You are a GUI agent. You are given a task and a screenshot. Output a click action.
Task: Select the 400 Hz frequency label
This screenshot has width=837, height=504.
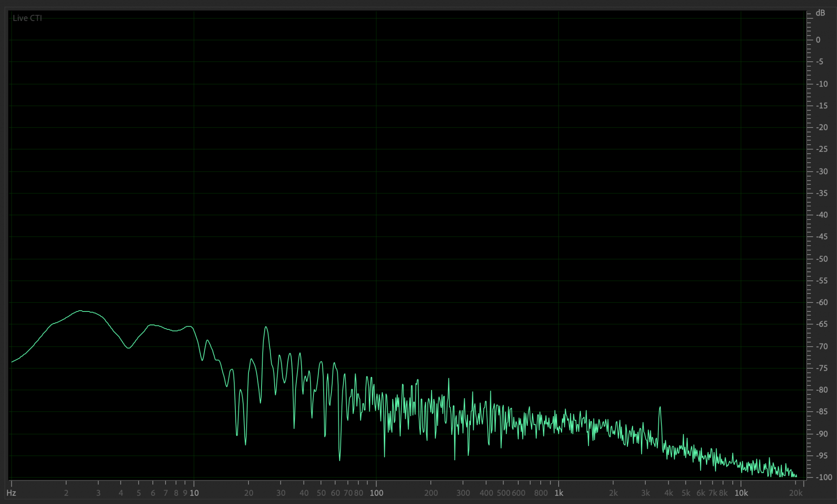[486, 493]
